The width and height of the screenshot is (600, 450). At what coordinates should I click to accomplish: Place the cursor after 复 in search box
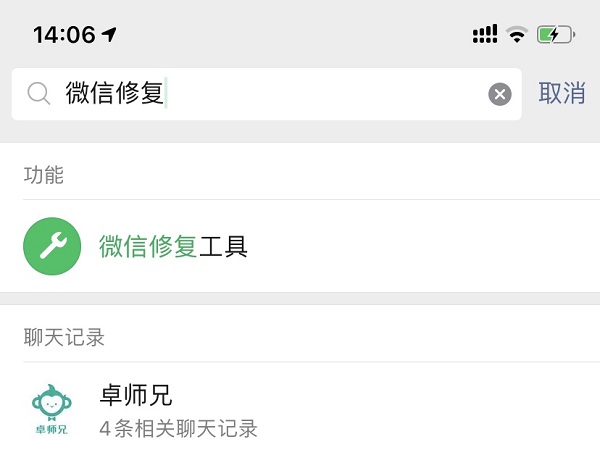point(165,94)
